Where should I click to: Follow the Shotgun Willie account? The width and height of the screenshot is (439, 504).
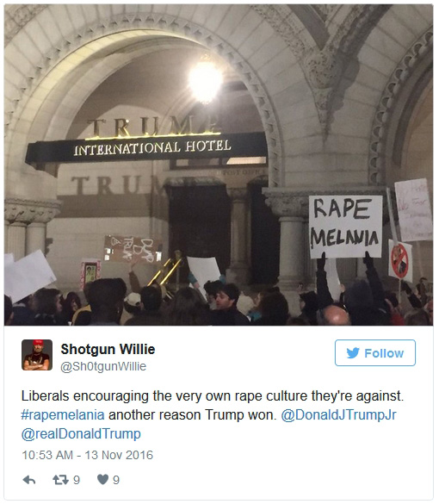click(375, 352)
